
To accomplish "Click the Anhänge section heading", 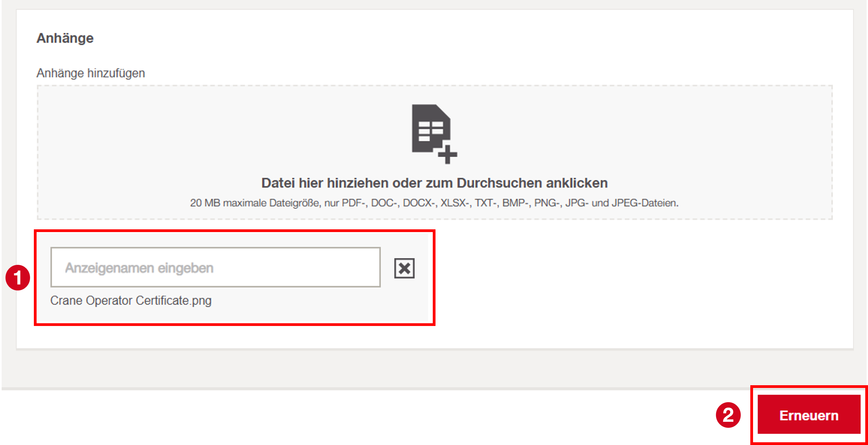I will point(65,38).
